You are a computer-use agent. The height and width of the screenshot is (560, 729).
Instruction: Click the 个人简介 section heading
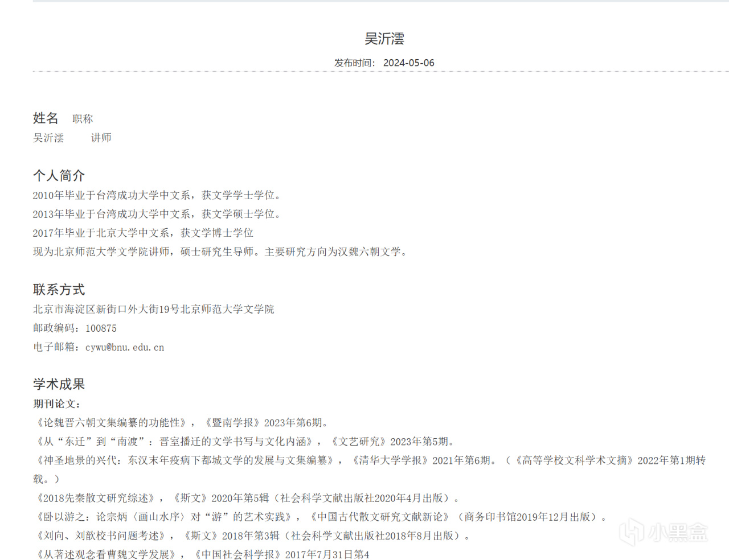(x=59, y=175)
